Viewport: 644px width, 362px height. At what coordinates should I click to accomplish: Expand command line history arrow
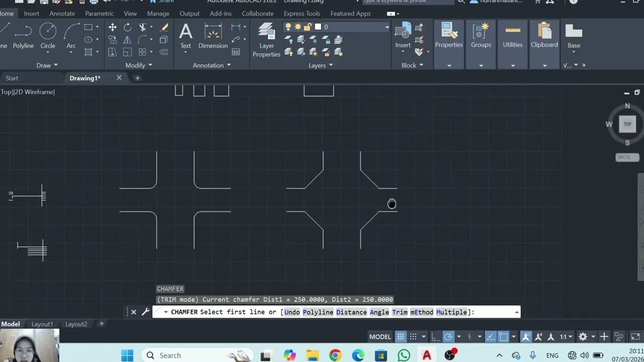point(517,312)
